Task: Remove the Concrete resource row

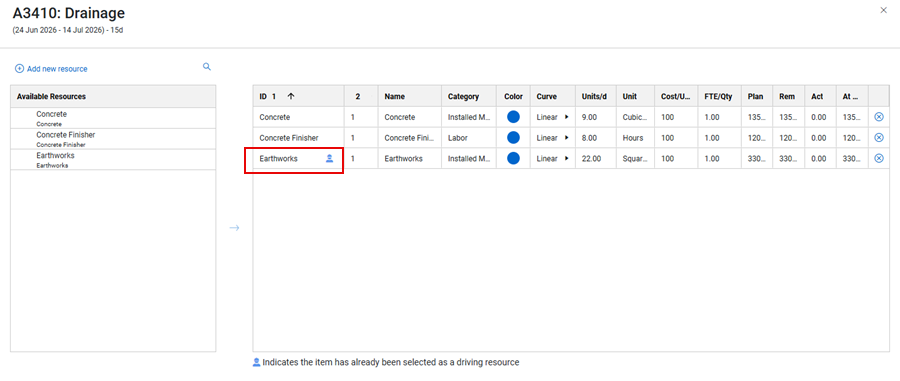Action: [878, 117]
